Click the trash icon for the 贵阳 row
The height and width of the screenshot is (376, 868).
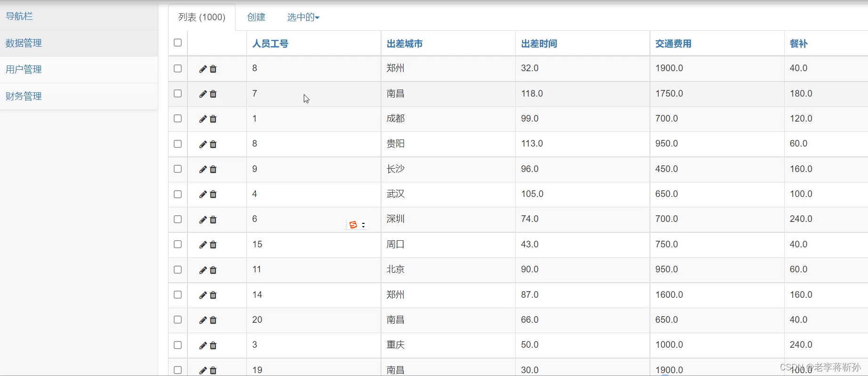(x=213, y=144)
